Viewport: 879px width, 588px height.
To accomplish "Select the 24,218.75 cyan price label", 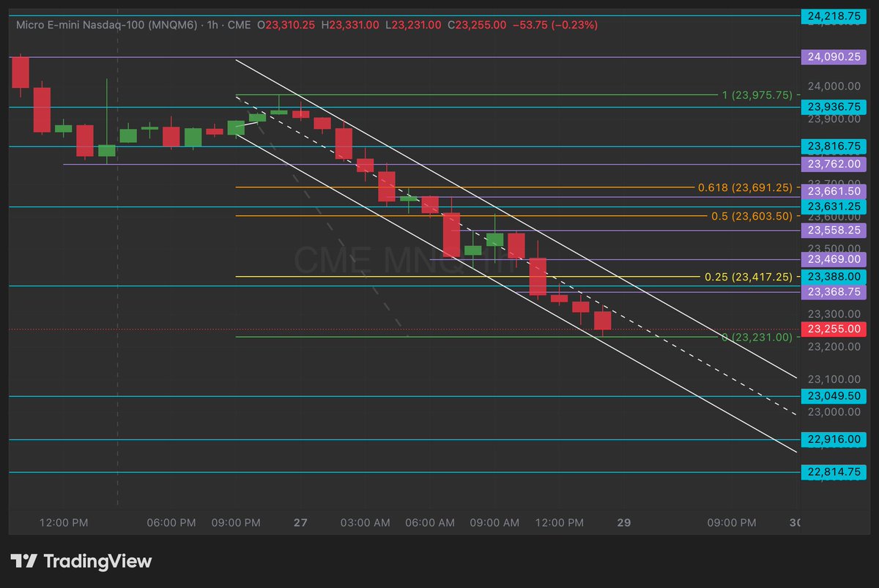I will click(834, 15).
